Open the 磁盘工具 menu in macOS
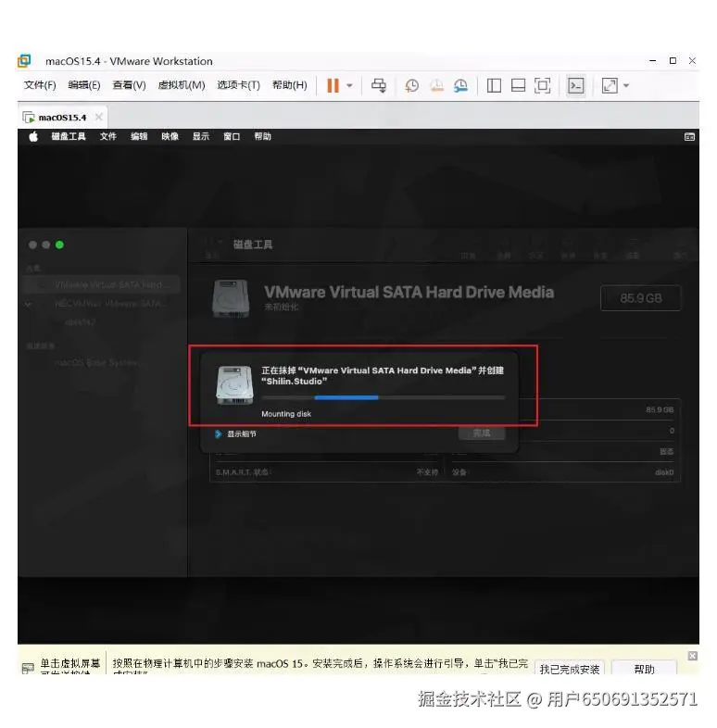Image resolution: width=717 pixels, height=728 pixels. coord(69,136)
